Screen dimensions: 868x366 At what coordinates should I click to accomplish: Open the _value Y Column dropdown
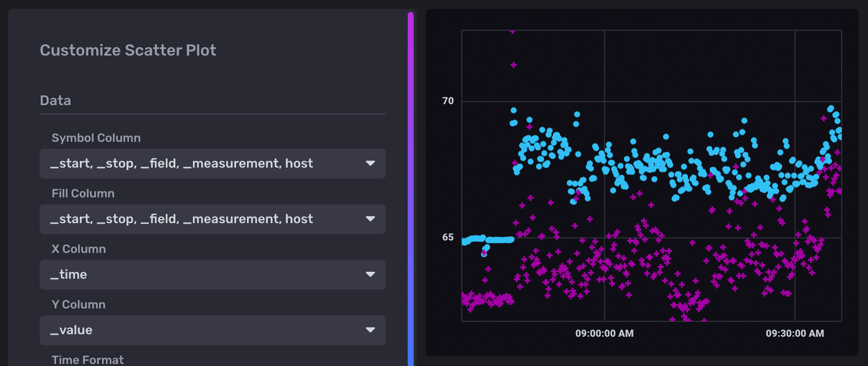point(198,330)
